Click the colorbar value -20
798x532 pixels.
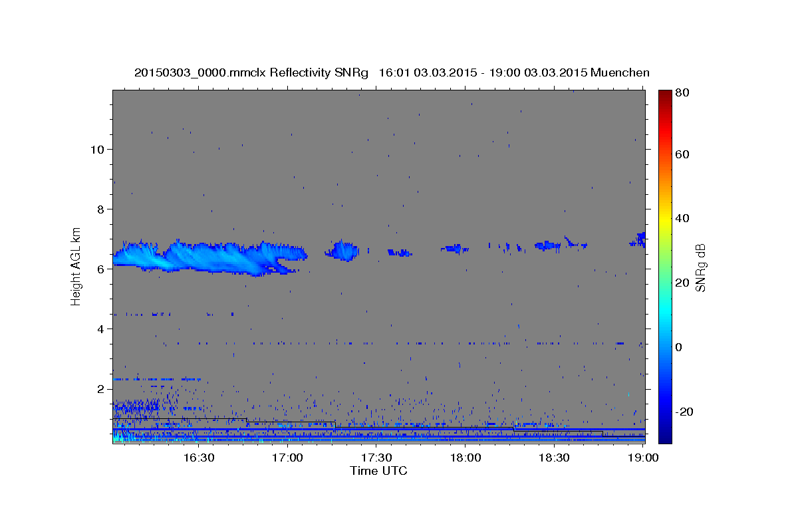(686, 412)
